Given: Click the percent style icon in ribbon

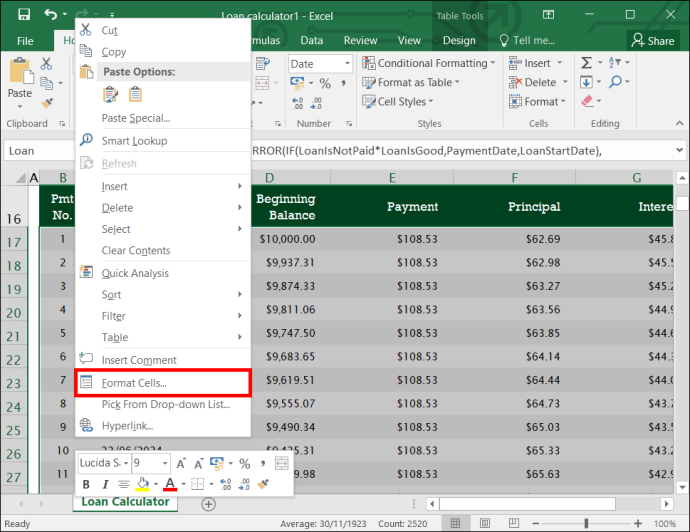Looking at the screenshot, I should pos(325,83).
